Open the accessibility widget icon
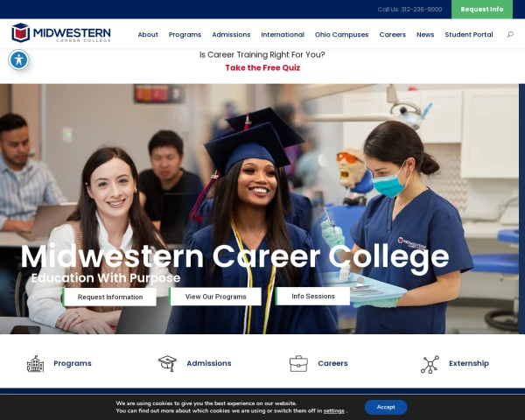Viewport: 525px width, 420px height. (x=18, y=60)
